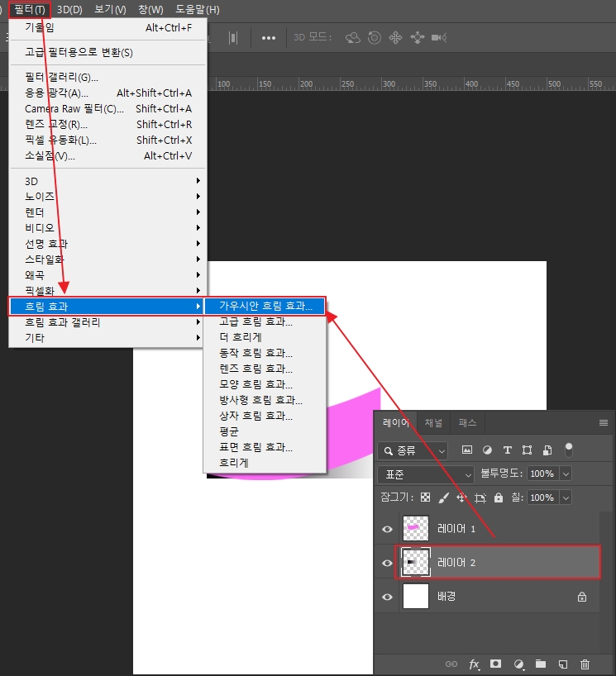Screen dimensions: 616x676
Task: Toggle lock all padlock
Action: [499, 497]
